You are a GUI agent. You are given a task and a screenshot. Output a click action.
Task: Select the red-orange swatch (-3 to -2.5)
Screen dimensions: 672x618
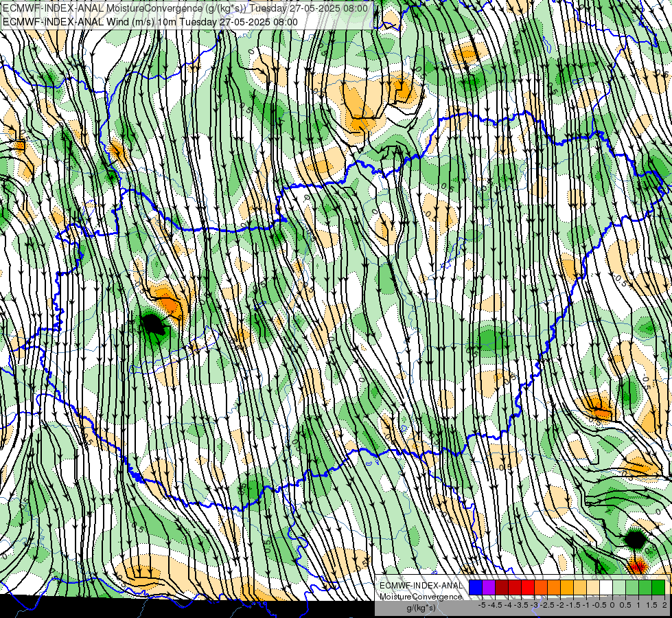tap(541, 588)
